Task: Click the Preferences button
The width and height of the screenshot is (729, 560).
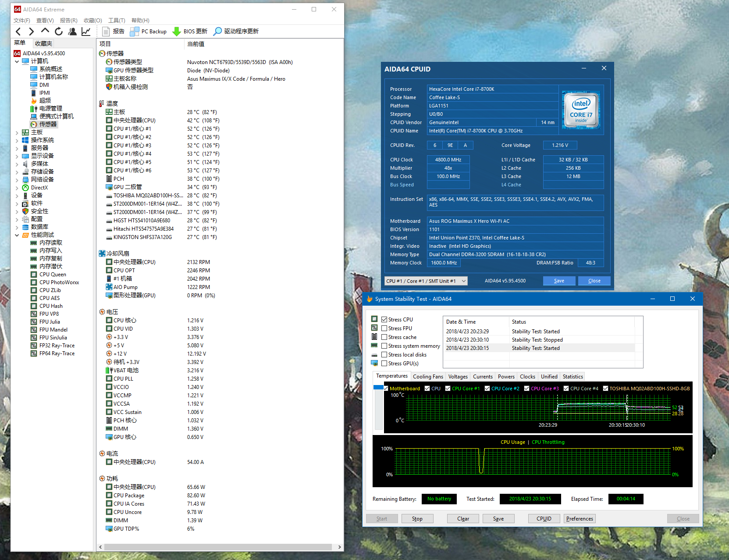Action: 579,519
